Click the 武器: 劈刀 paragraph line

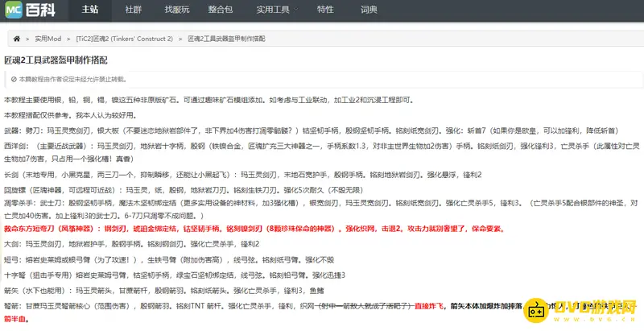pyautogui.click(x=322, y=128)
